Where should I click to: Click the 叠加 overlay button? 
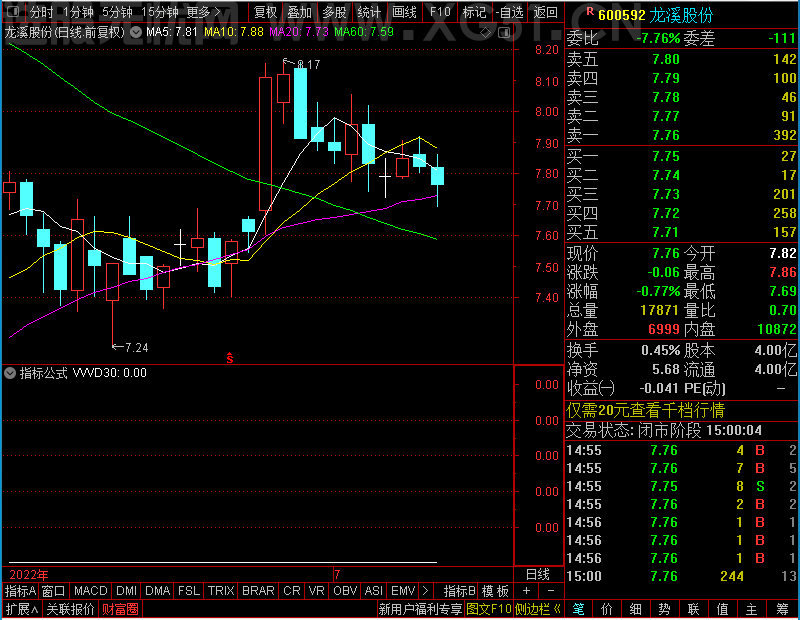[x=299, y=12]
